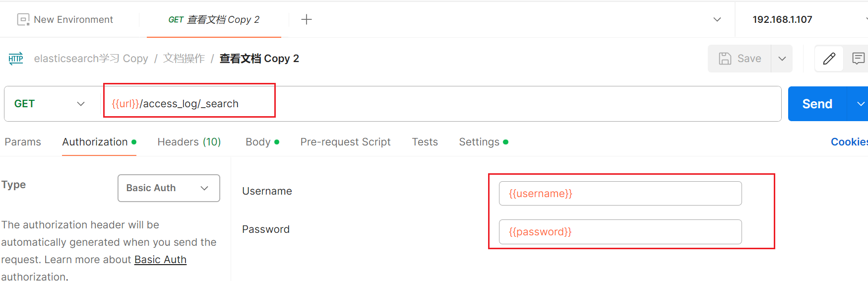Expand the tabs overflow chevron
The image size is (868, 281).
[x=717, y=19]
